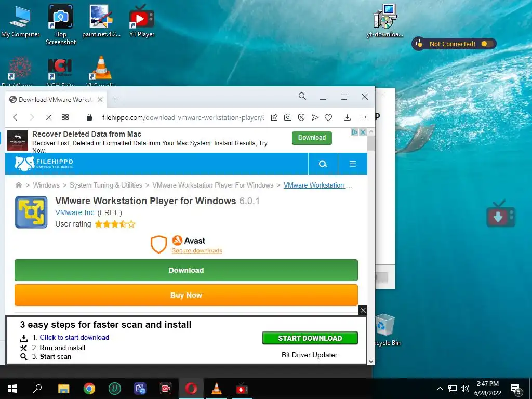
Task: Go back in browser history
Action: [x=15, y=117]
